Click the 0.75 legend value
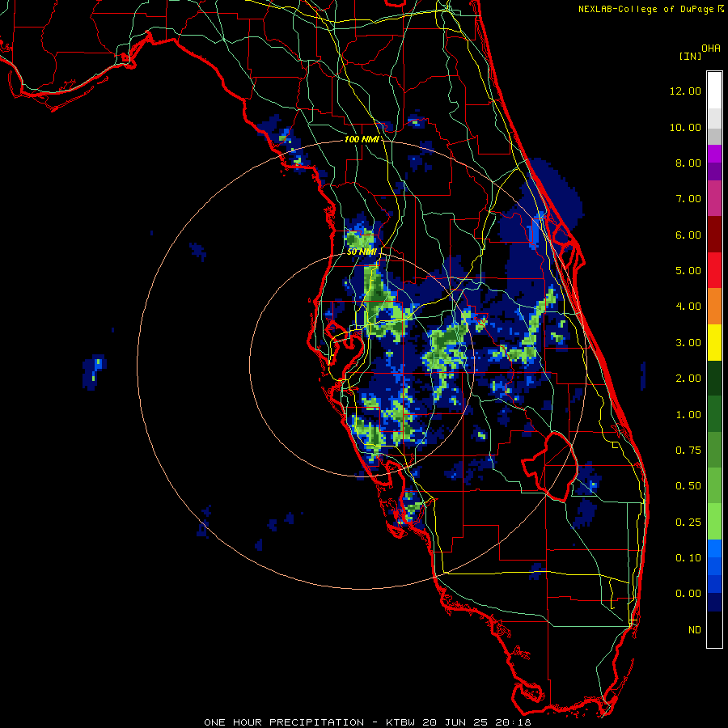 coord(688,451)
